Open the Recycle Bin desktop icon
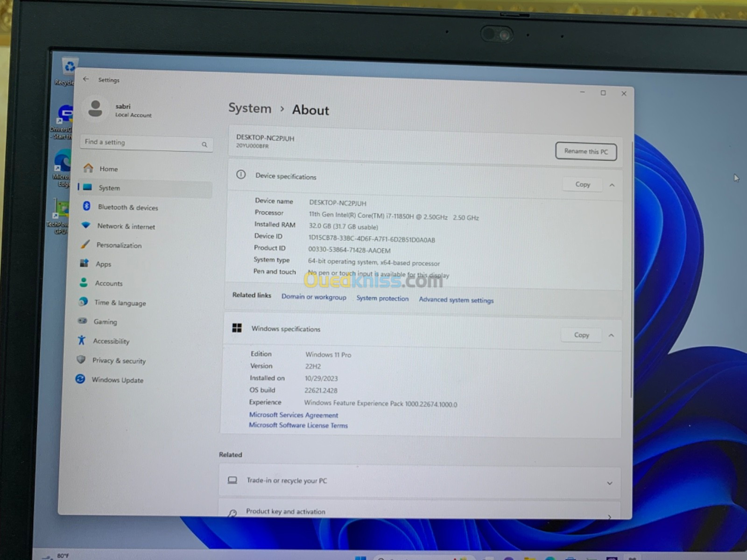This screenshot has height=560, width=747. [68, 71]
